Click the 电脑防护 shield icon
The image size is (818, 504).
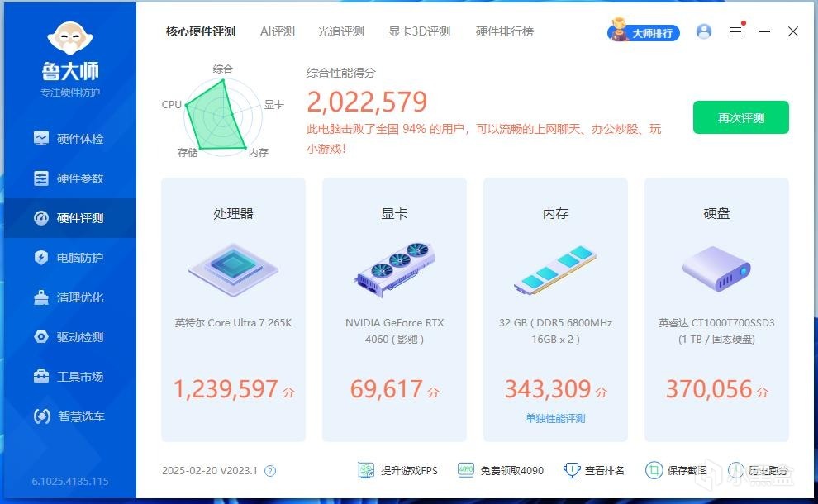pyautogui.click(x=41, y=258)
